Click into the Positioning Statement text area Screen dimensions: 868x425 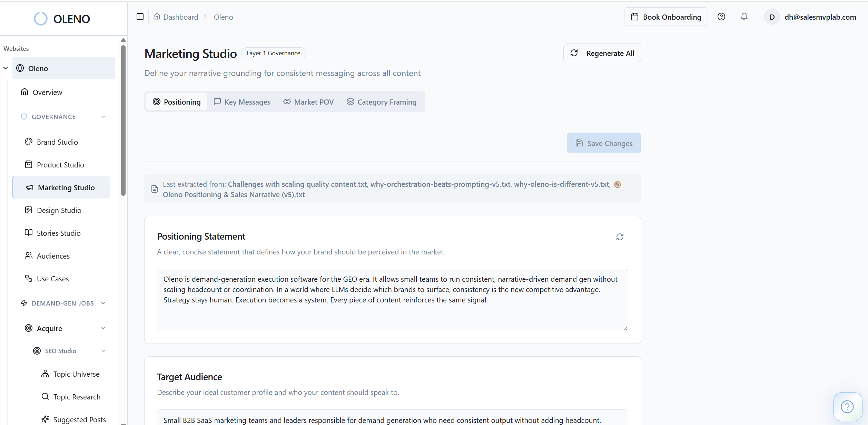[x=392, y=300]
